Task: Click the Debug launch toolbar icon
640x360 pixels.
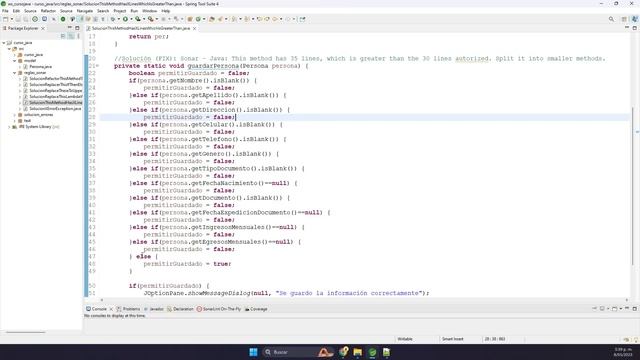Action: (113, 19)
